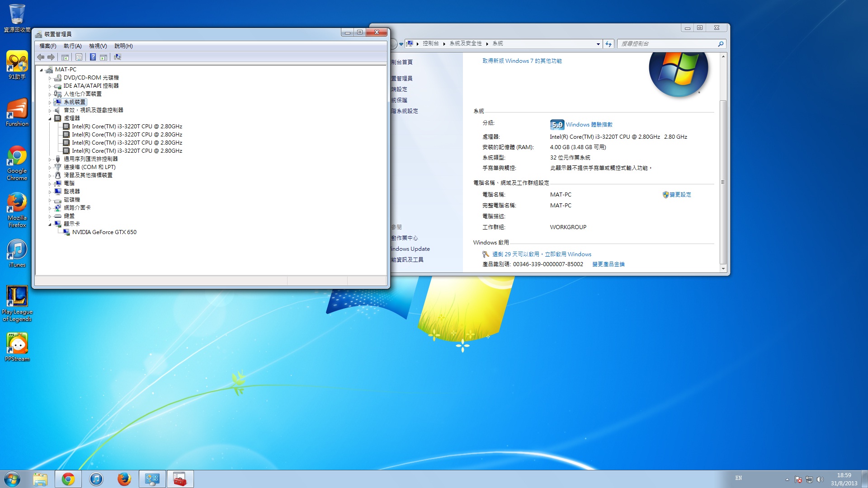Open 檢視(V) menu in Device Manager
The height and width of the screenshot is (488, 868).
pos(98,46)
